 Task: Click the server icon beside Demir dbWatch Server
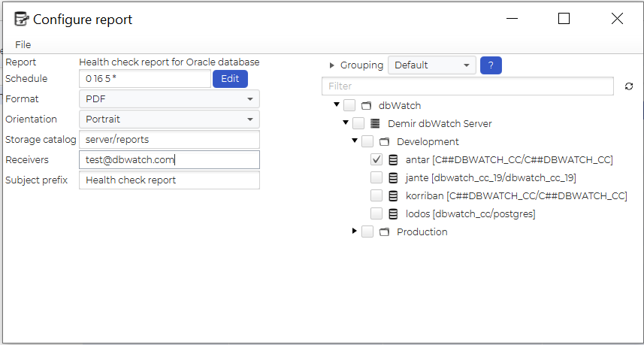[375, 124]
